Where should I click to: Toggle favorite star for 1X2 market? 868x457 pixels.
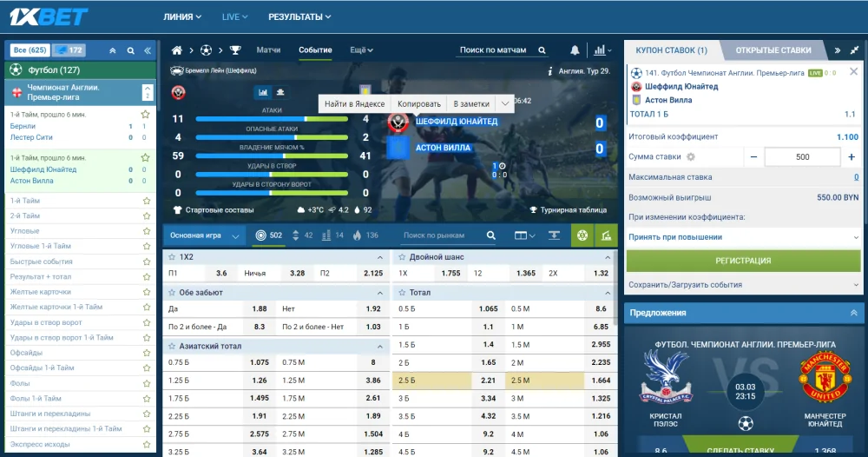[x=172, y=257]
